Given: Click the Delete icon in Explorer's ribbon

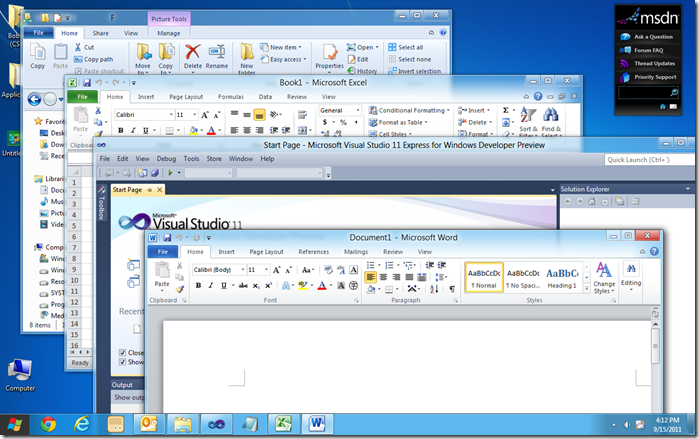Looking at the screenshot, I should tap(193, 55).
